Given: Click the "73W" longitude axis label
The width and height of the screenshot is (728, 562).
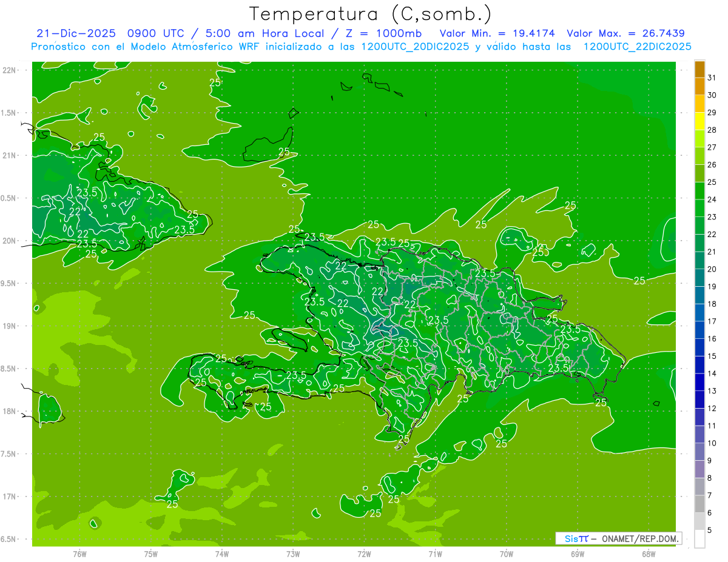Looking at the screenshot, I should click(x=293, y=554).
